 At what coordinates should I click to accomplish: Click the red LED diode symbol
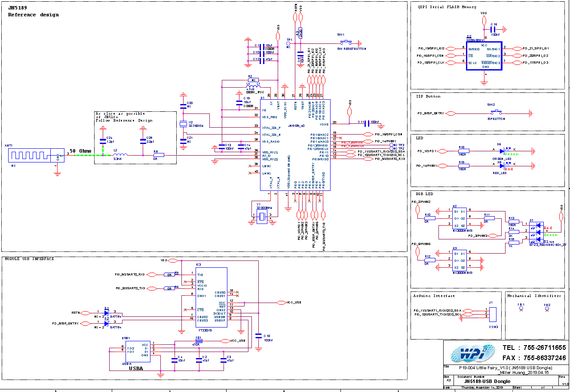(501, 166)
